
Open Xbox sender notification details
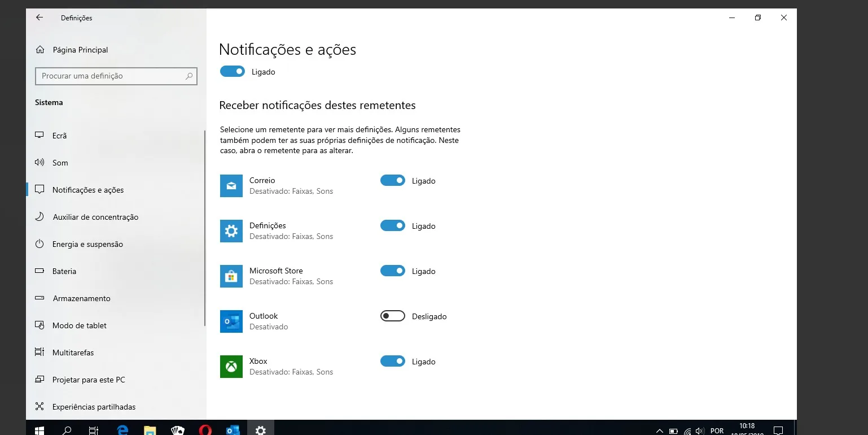pyautogui.click(x=291, y=367)
